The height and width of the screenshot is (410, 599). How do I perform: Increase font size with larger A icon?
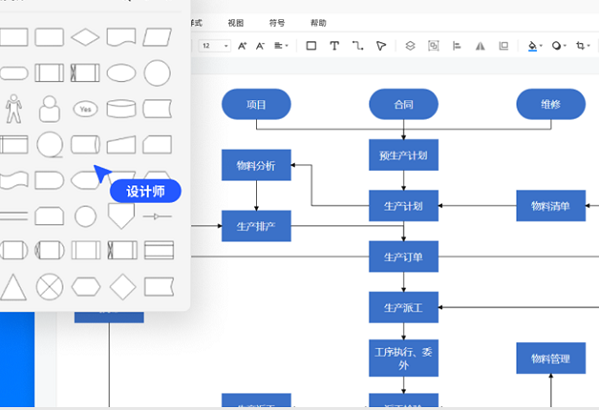242,46
